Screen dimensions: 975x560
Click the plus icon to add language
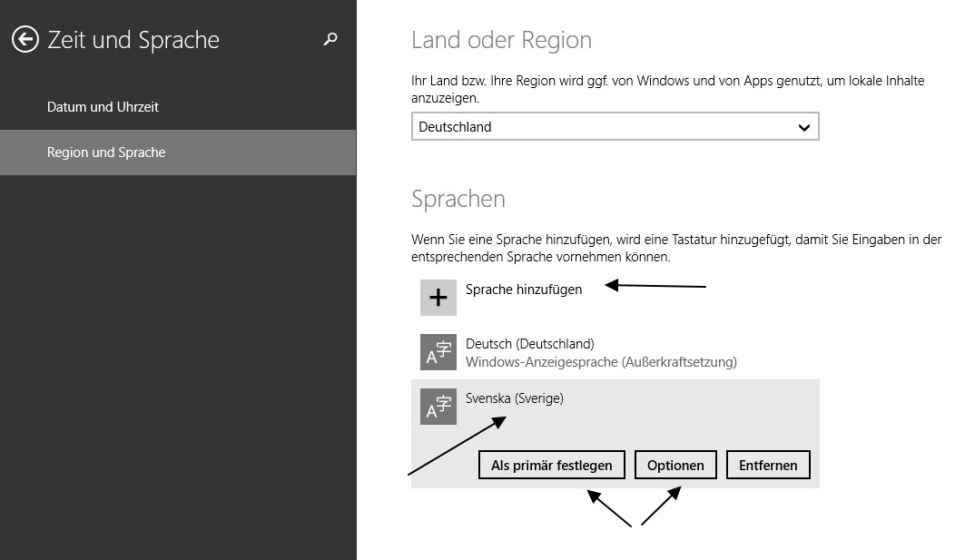[x=438, y=298]
